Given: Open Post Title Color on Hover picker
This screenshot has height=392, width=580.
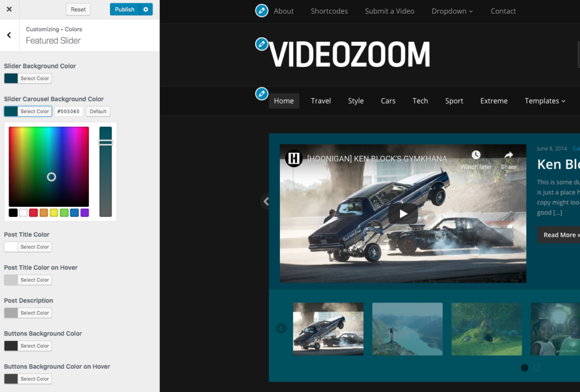Looking at the screenshot, I should click(x=28, y=280).
